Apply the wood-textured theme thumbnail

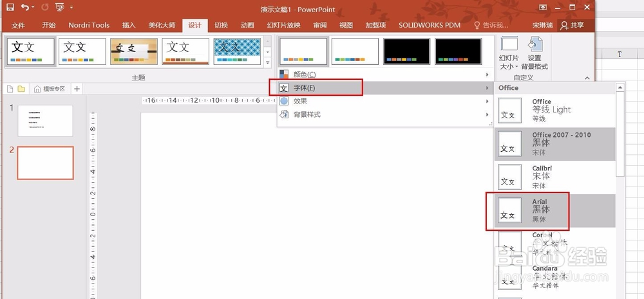(x=134, y=51)
